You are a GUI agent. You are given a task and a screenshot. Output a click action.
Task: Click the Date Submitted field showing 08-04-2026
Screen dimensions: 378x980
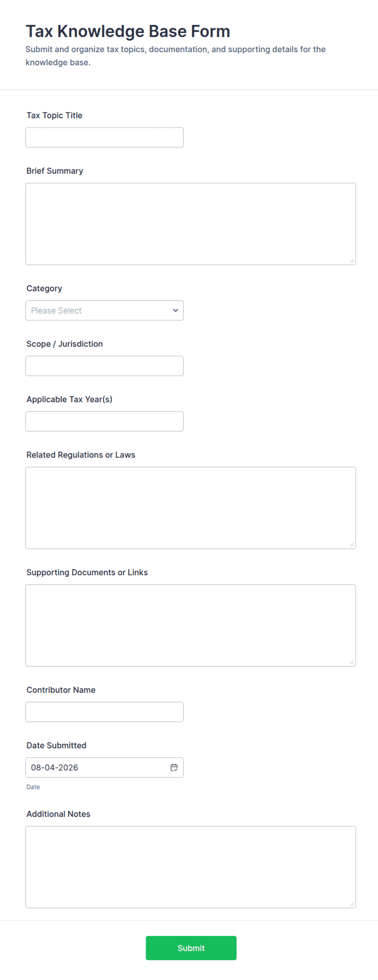tap(104, 767)
